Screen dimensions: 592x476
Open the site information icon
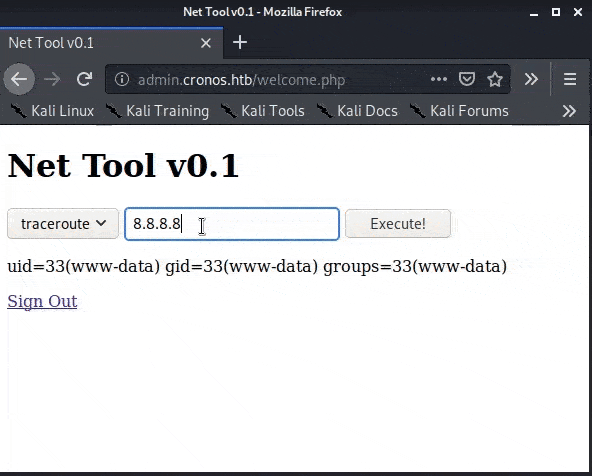(122, 79)
